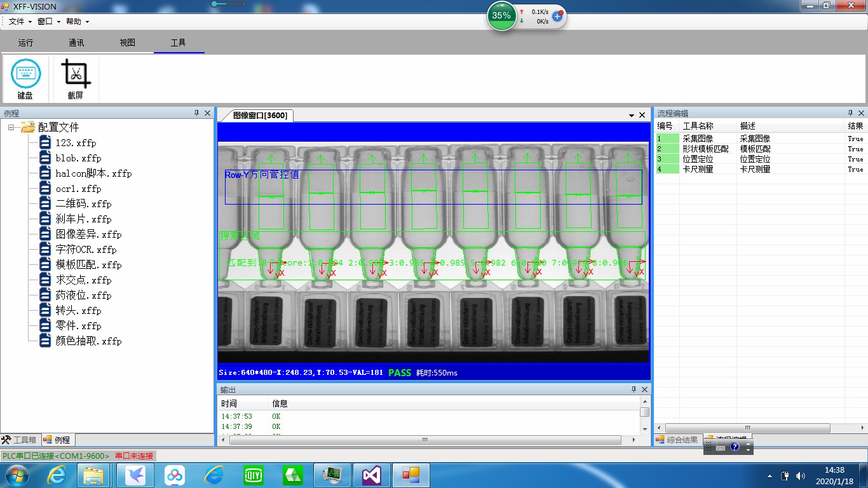
Task: Pin the 例程 panel using pushpin icon
Action: pyautogui.click(x=196, y=113)
